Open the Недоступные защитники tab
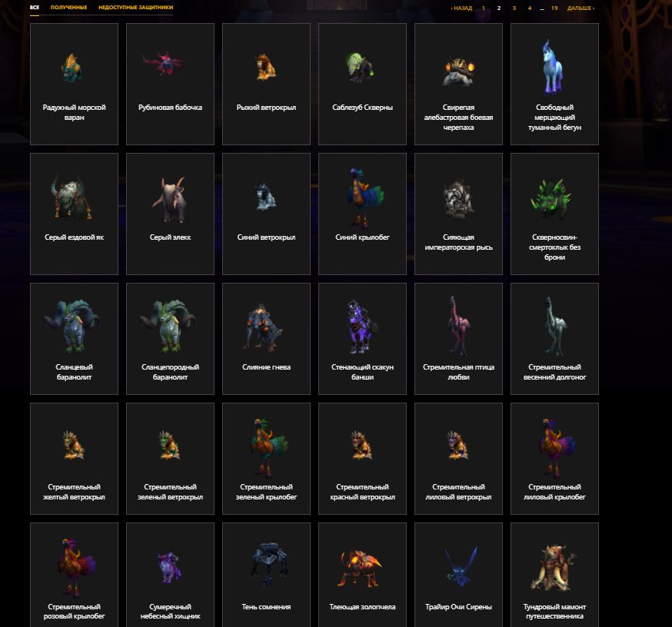This screenshot has height=627, width=672. [x=136, y=7]
